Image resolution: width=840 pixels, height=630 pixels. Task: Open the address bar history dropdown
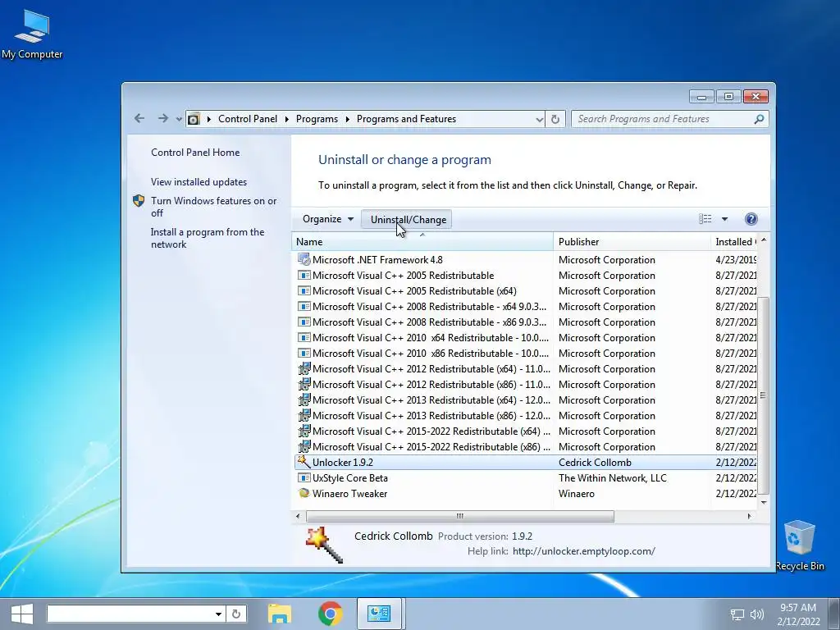click(x=539, y=119)
